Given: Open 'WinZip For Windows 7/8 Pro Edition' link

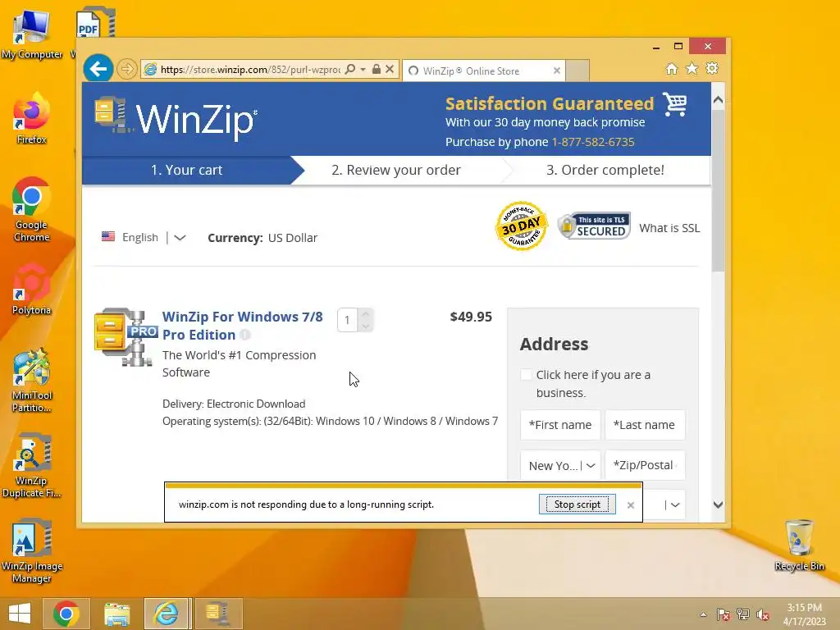Looking at the screenshot, I should point(242,326).
